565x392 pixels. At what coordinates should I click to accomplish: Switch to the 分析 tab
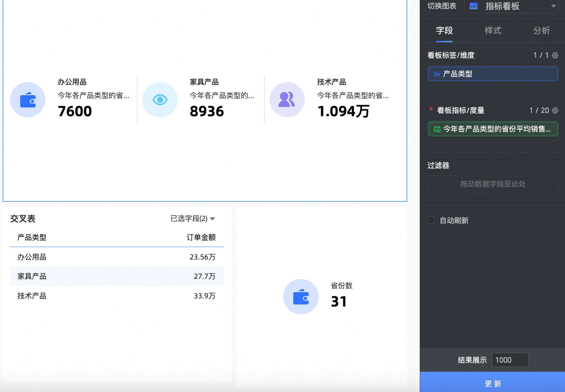[x=542, y=31]
